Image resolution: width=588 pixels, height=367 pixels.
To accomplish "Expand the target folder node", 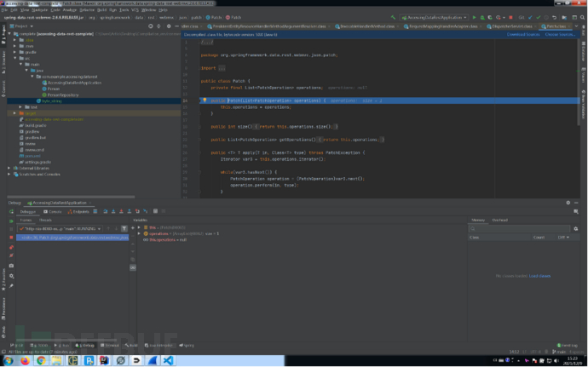I will [x=15, y=113].
